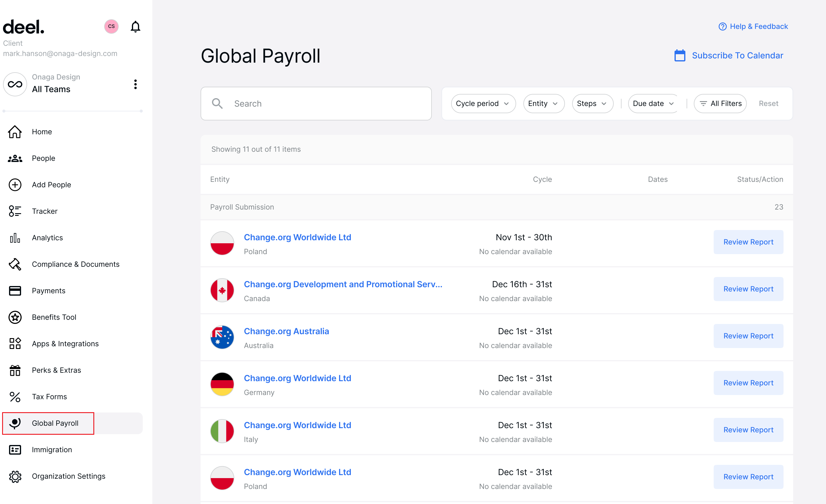Open the Cycle period dropdown
The height and width of the screenshot is (504, 826).
pos(483,104)
